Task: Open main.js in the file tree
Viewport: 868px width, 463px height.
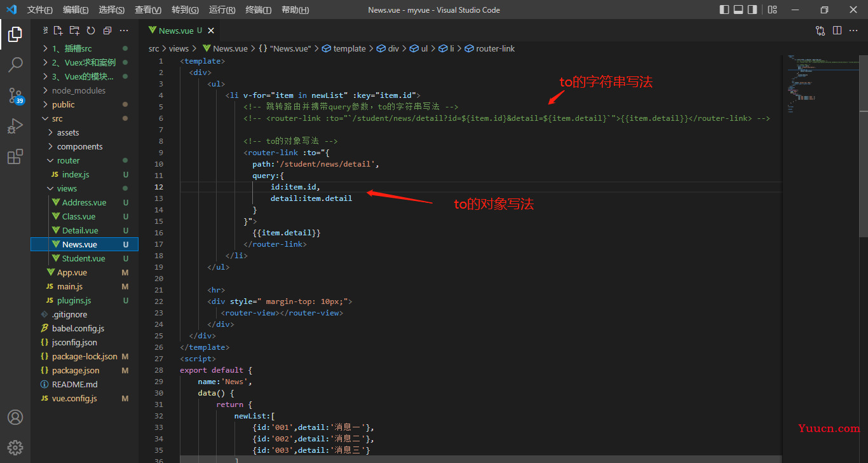Action: 84,286
